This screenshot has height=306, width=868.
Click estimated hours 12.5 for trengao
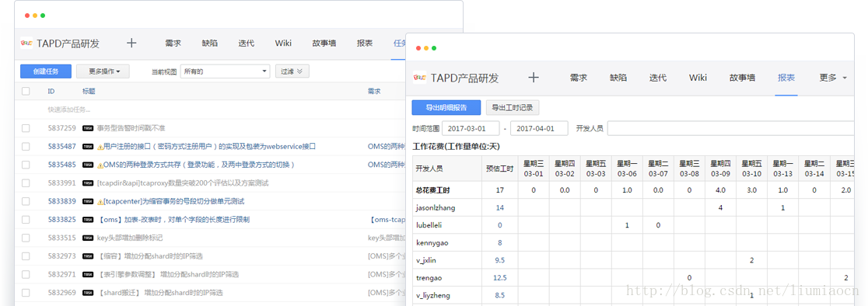[500, 278]
